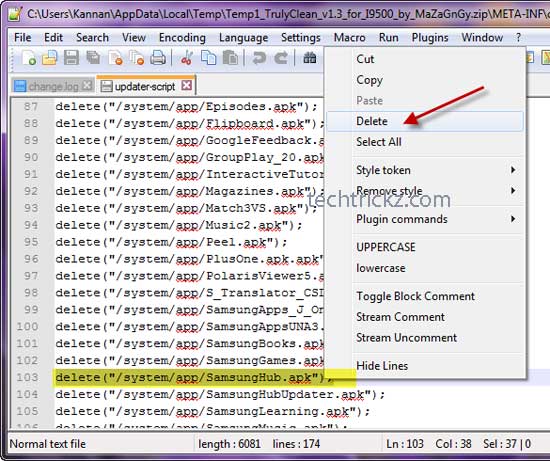Click the Paste clipboard toolbar icon
The width and height of the screenshot is (550, 461).
point(230,58)
